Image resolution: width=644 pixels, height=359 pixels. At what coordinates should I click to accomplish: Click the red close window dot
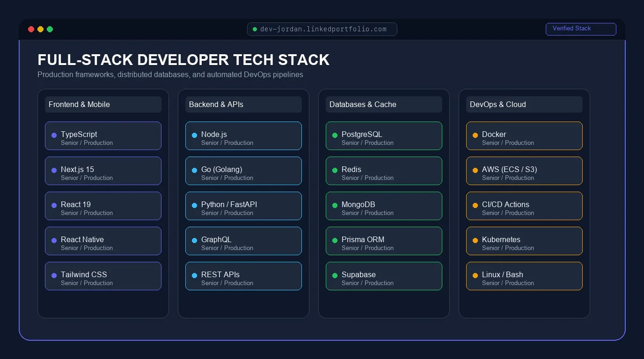[x=31, y=29]
